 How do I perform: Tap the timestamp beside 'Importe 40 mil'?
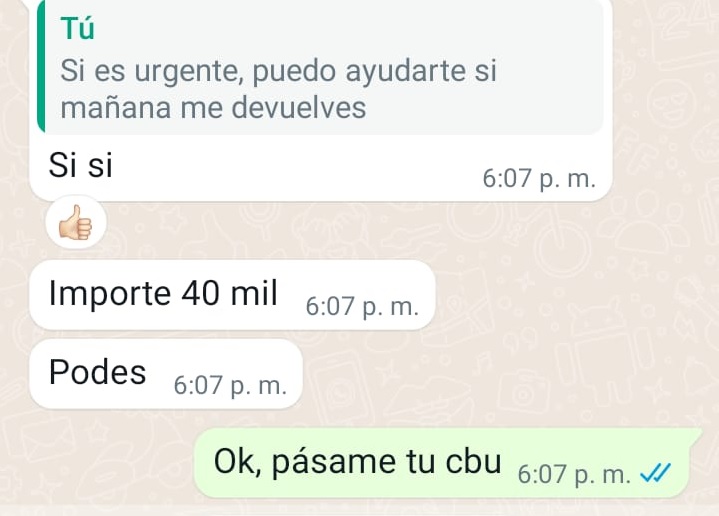(362, 306)
